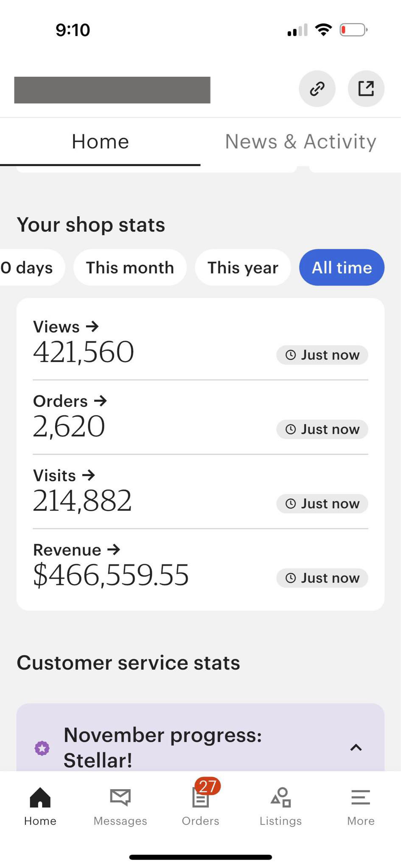Switch to the News & Activity tab

300,142
